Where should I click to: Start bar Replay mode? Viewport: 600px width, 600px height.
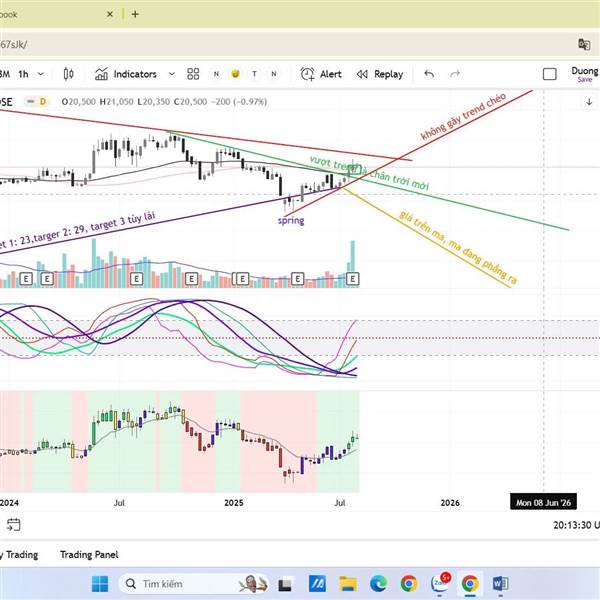(380, 74)
